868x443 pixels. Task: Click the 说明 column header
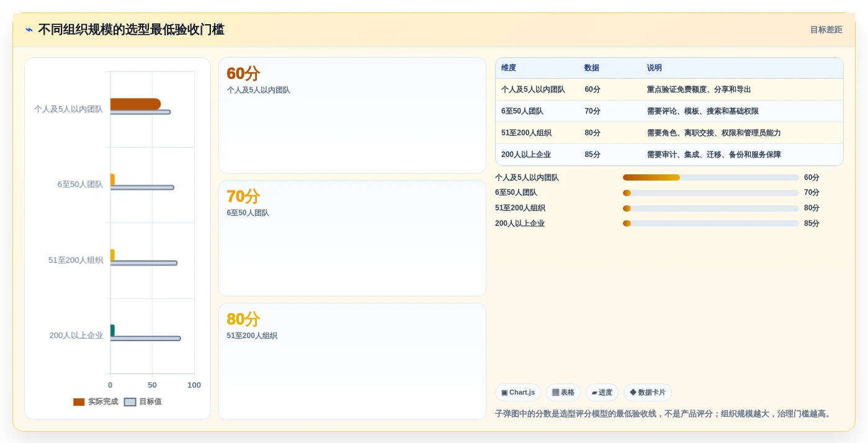pos(655,68)
